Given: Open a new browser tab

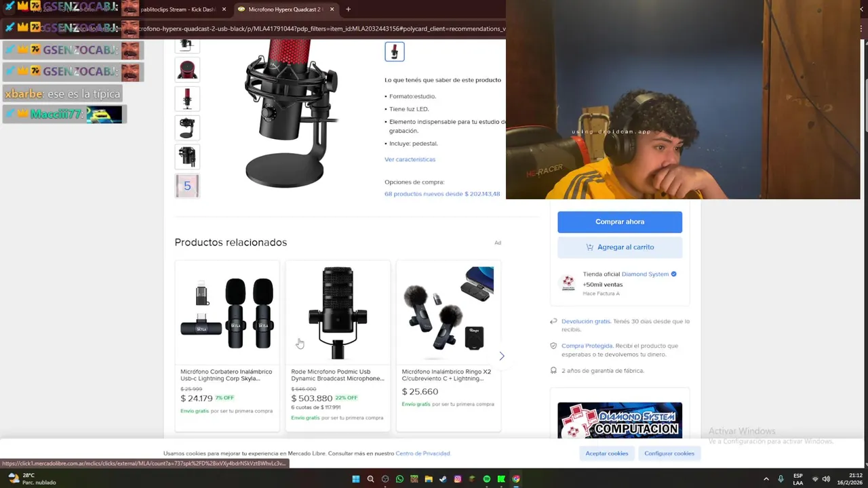Looking at the screenshot, I should pos(348,9).
